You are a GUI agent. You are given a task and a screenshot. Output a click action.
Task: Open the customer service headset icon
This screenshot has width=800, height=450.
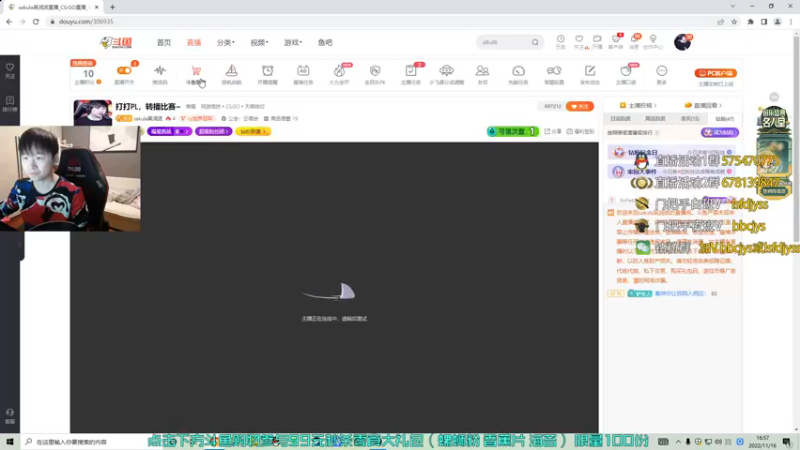(x=10, y=416)
